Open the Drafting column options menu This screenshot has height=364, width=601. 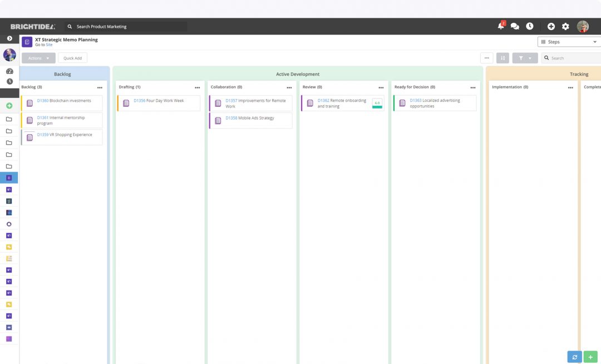click(198, 87)
